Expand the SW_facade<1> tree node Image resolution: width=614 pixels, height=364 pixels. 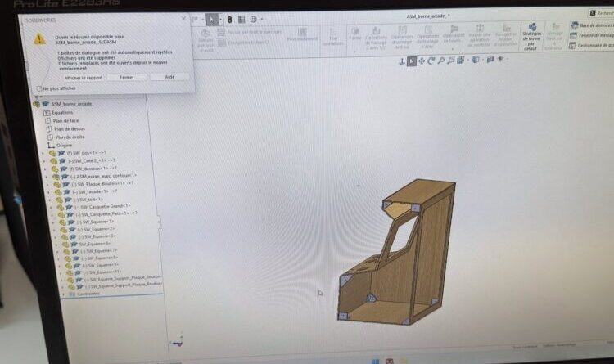coord(49,192)
